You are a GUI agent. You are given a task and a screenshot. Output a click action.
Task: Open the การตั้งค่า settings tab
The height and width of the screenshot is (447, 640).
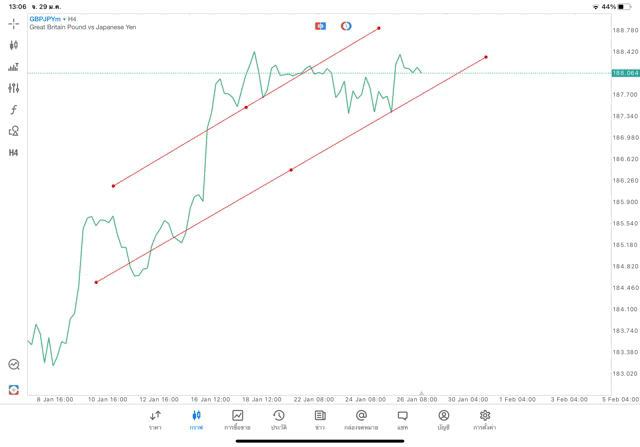[485, 419]
